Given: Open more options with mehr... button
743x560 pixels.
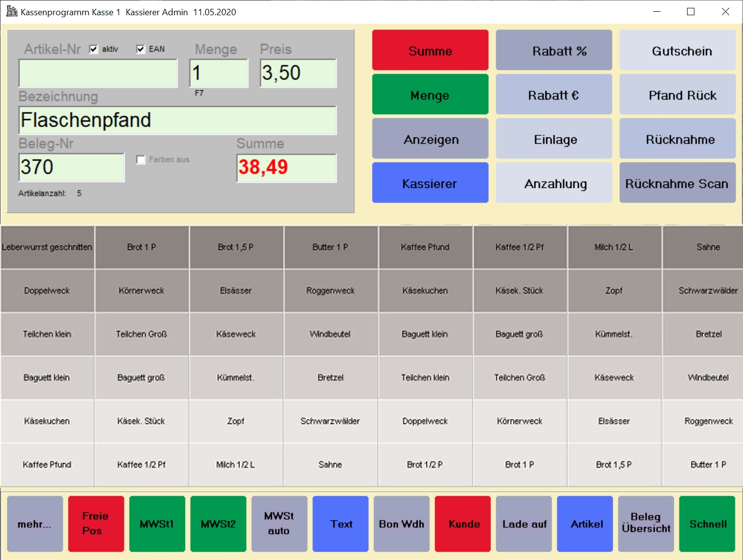Looking at the screenshot, I should coord(35,524).
